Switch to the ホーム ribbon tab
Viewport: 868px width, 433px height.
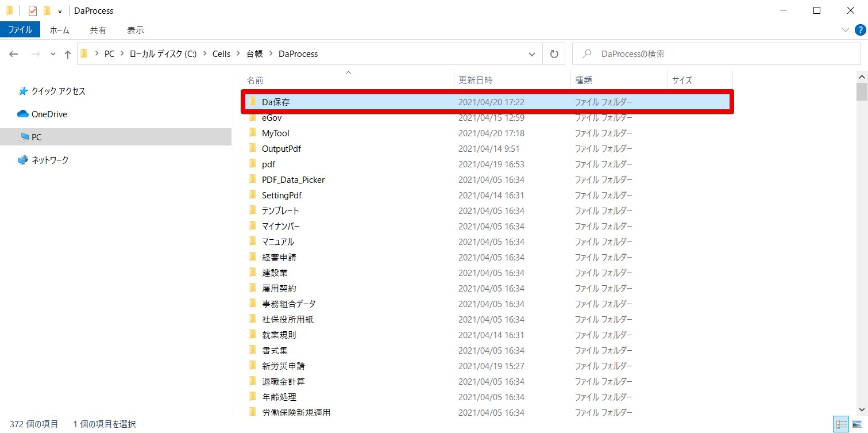pyautogui.click(x=60, y=30)
